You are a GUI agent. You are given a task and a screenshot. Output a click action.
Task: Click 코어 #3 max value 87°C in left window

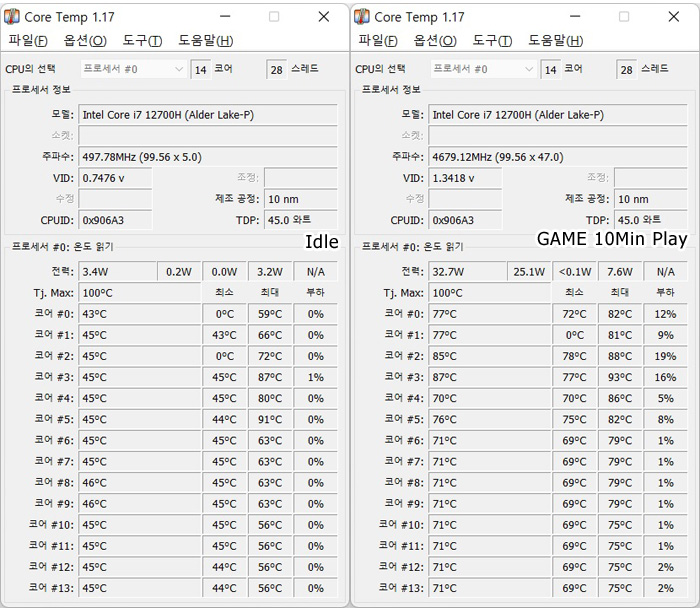(270, 377)
